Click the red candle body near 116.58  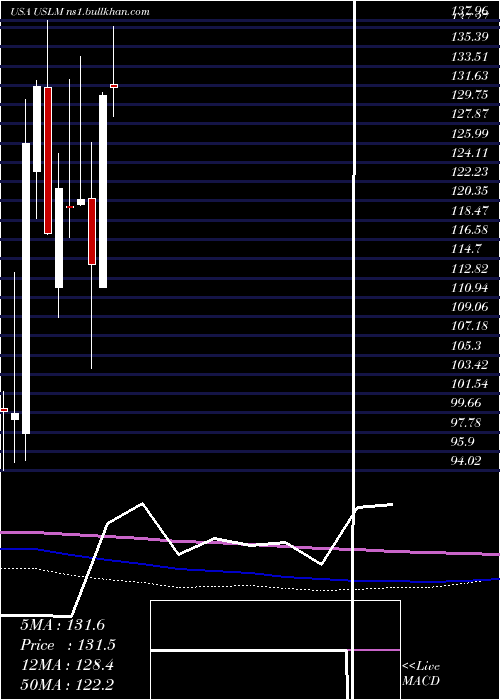pos(92,231)
